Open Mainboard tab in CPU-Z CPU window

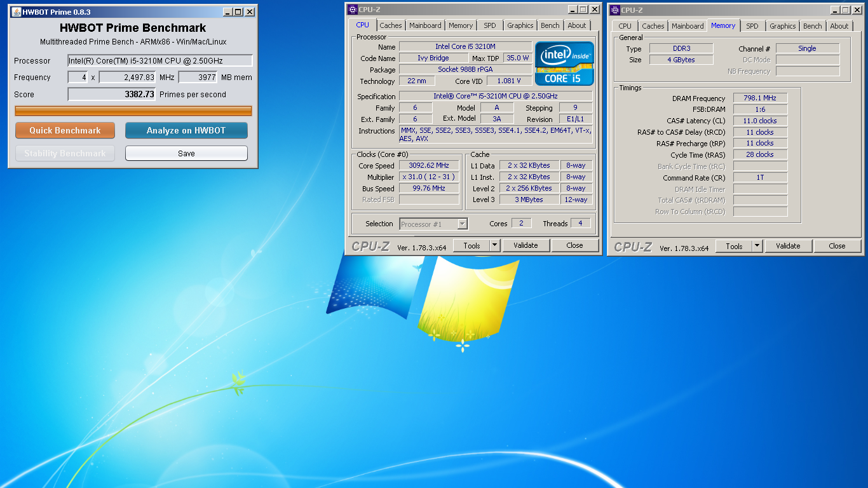click(x=425, y=25)
